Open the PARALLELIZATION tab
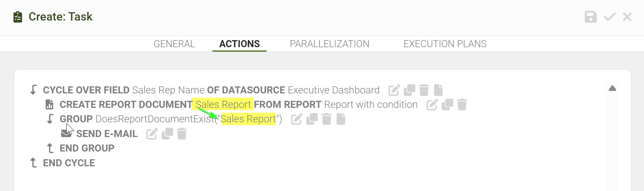The image size is (644, 191). coord(329,44)
